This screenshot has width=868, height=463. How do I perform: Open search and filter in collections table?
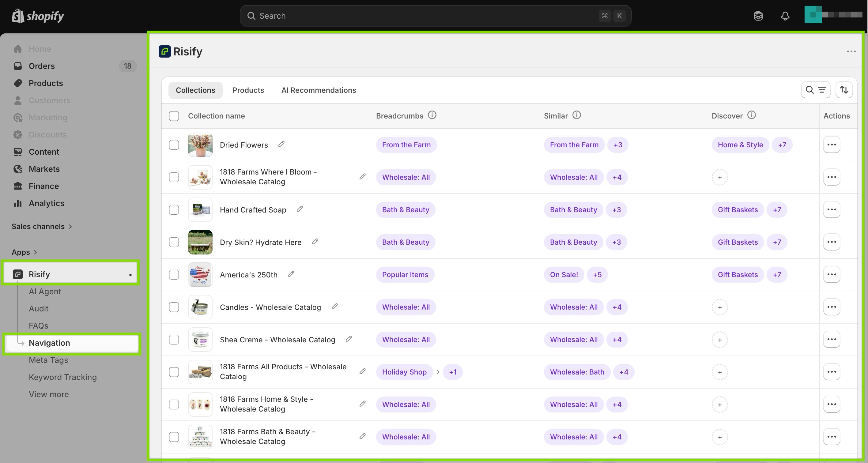pos(815,90)
